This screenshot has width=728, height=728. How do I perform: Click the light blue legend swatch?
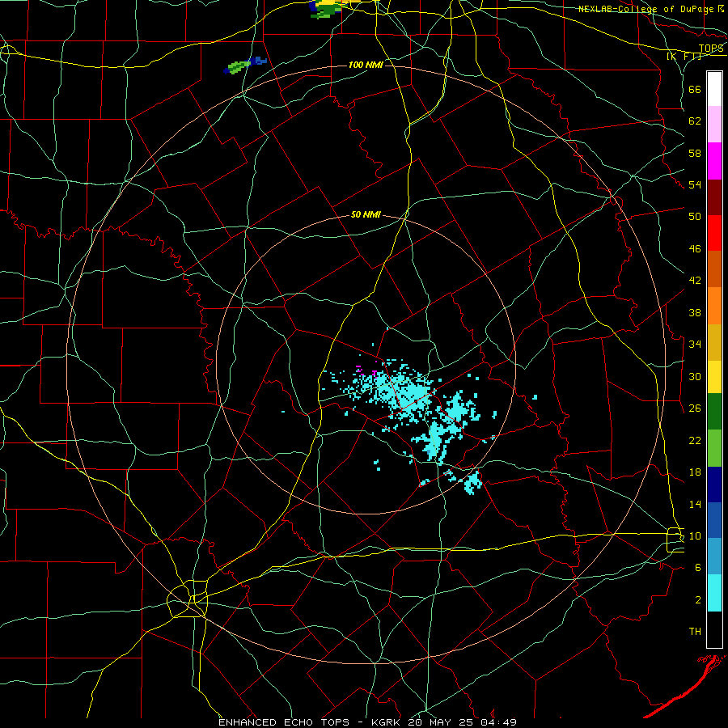714,557
